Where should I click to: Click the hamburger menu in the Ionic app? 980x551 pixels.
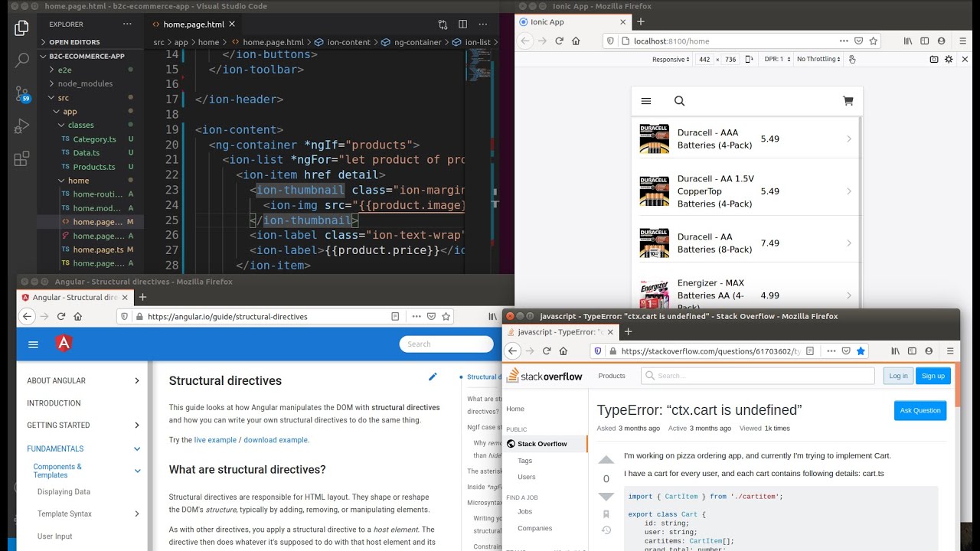(646, 101)
